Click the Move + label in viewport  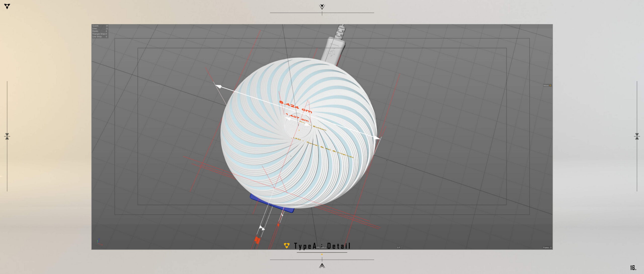click(x=547, y=85)
